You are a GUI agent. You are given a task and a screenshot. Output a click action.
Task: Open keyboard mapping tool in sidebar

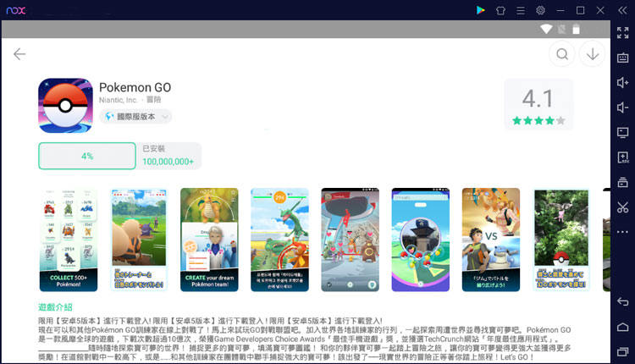click(622, 58)
